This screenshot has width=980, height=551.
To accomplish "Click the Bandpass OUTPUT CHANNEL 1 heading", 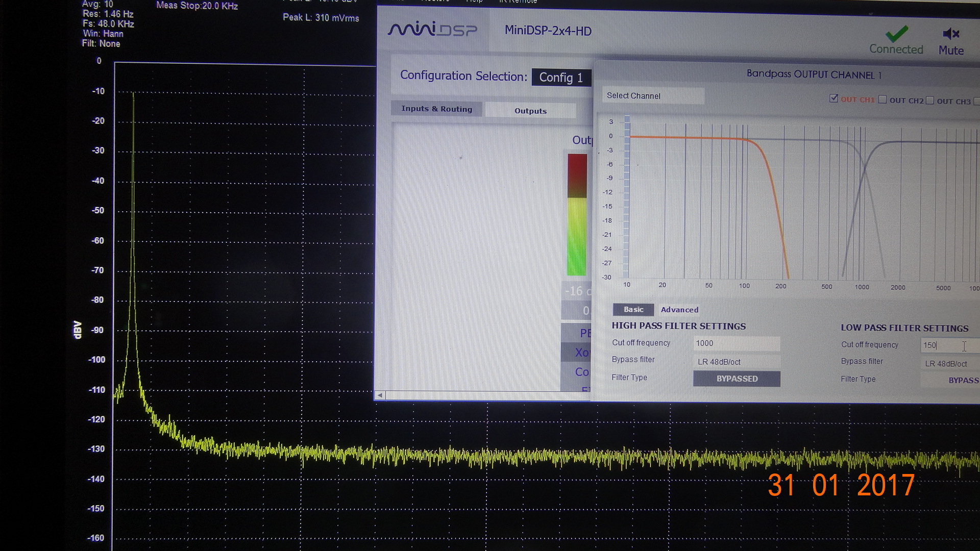I will click(814, 74).
